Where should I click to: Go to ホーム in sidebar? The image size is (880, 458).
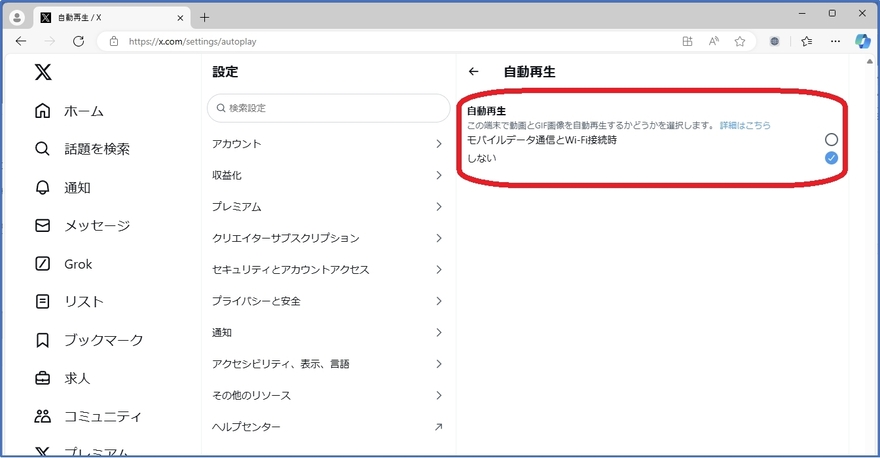(x=84, y=111)
